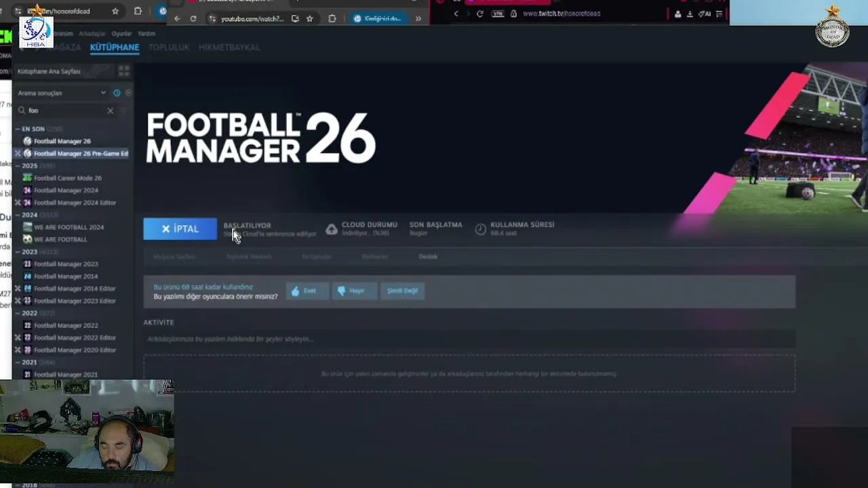The height and width of the screenshot is (488, 868).
Task: Go back in the Twitch browser window
Action: click(456, 14)
